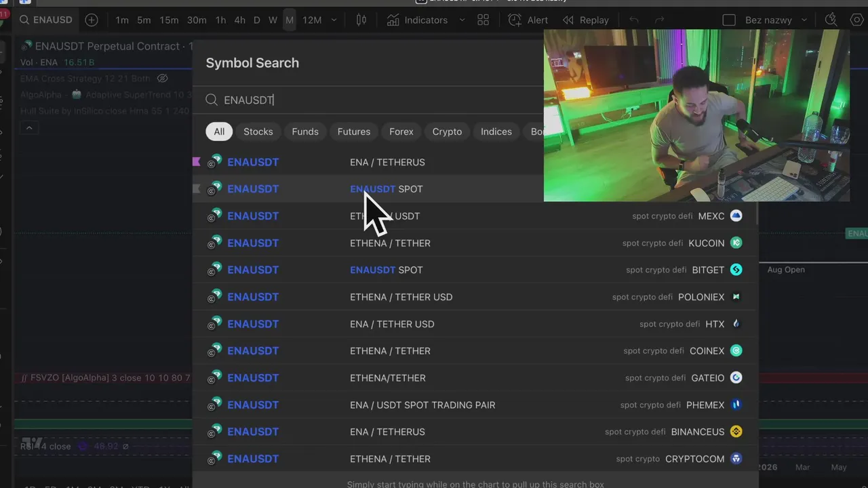Switch to the 4h timeframe
Screen dimensions: 868x488
[240, 20]
